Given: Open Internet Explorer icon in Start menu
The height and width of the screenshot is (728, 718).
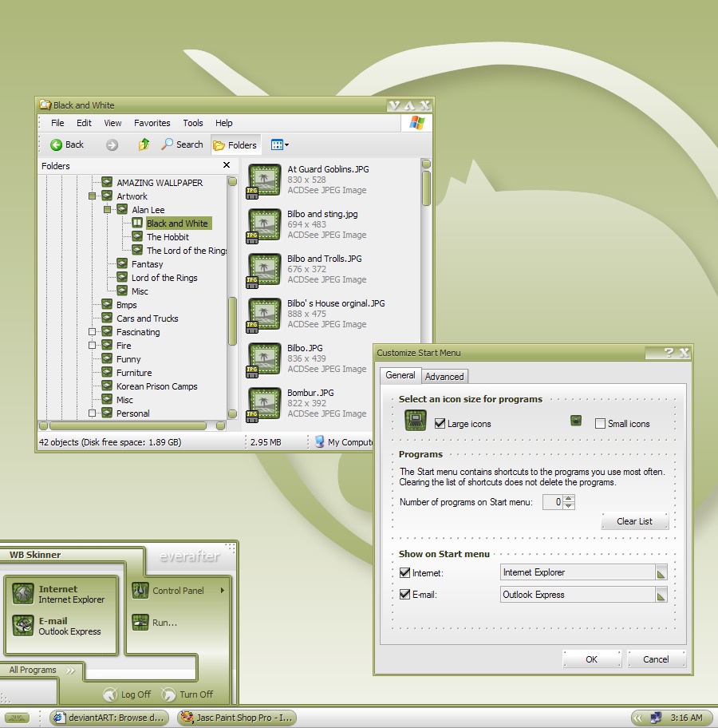Looking at the screenshot, I should pos(23,594).
